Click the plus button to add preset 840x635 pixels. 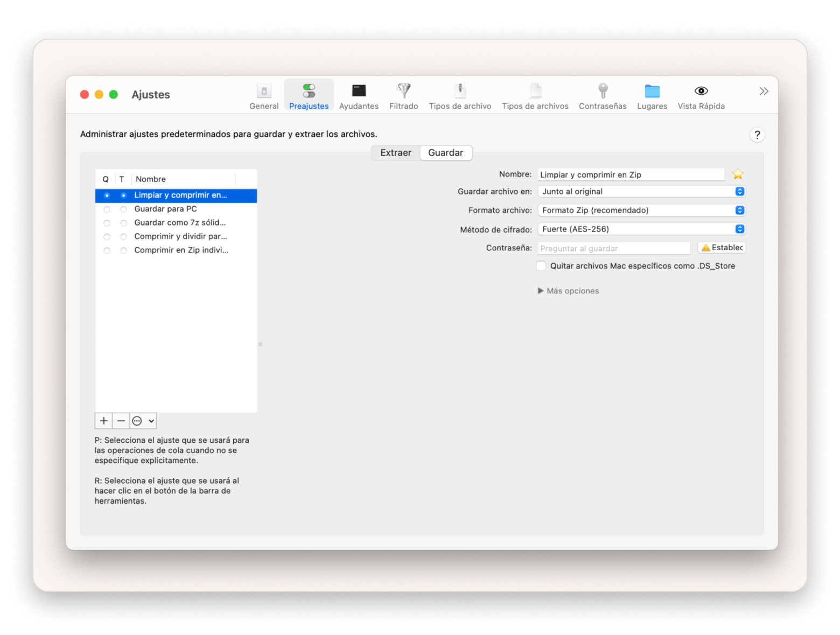pos(104,421)
